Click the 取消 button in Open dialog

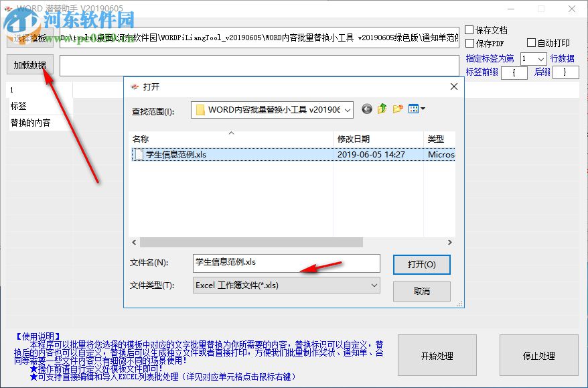pos(421,291)
